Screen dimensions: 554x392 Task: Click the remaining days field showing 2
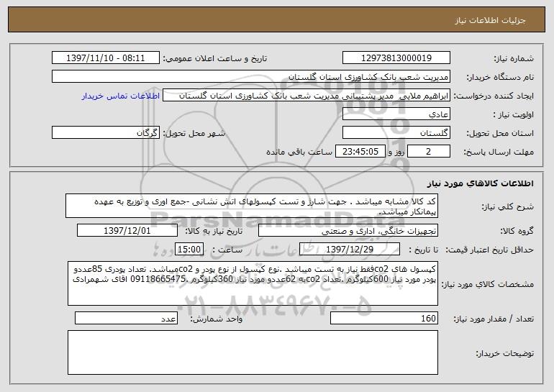point(429,152)
